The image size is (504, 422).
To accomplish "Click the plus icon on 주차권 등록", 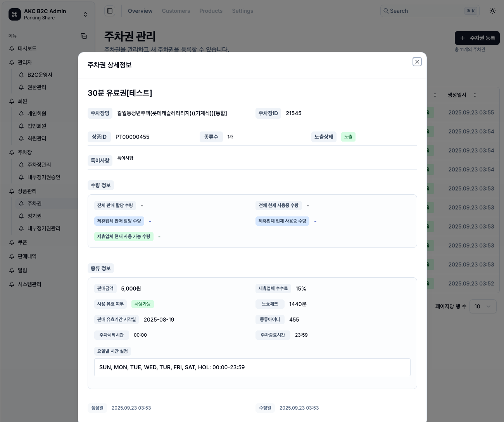I will [x=462, y=38].
